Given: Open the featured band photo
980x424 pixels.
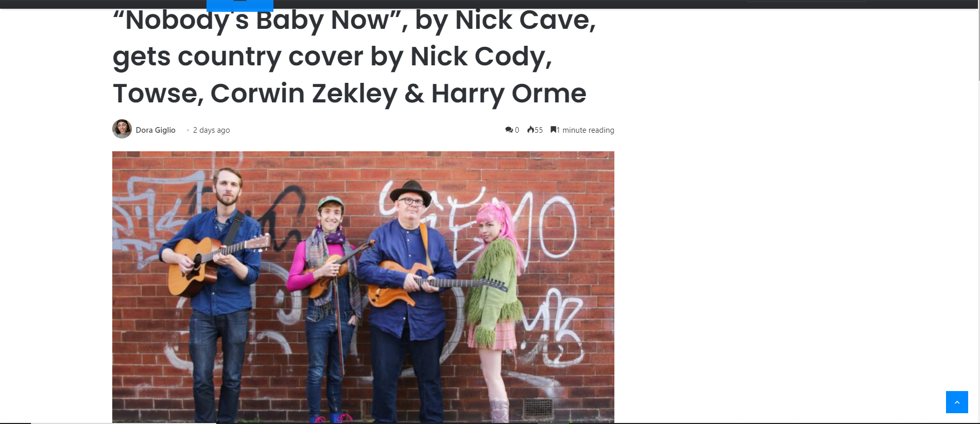Looking at the screenshot, I should coord(363,287).
